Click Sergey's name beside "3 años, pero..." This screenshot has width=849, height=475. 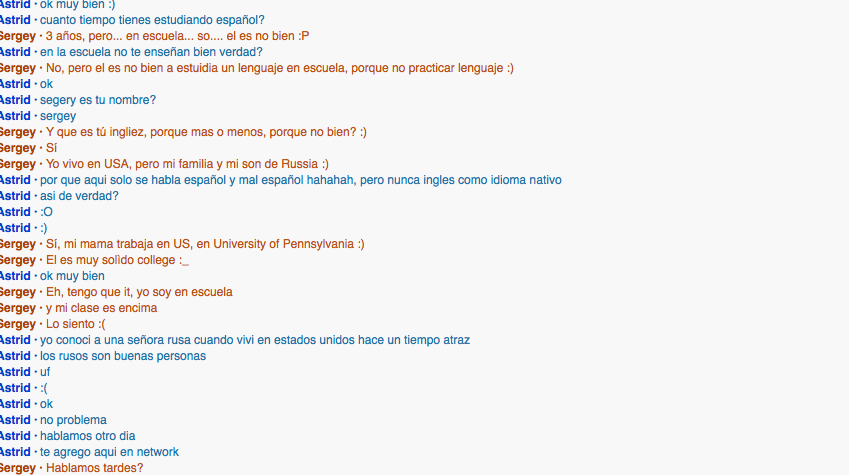[17, 36]
